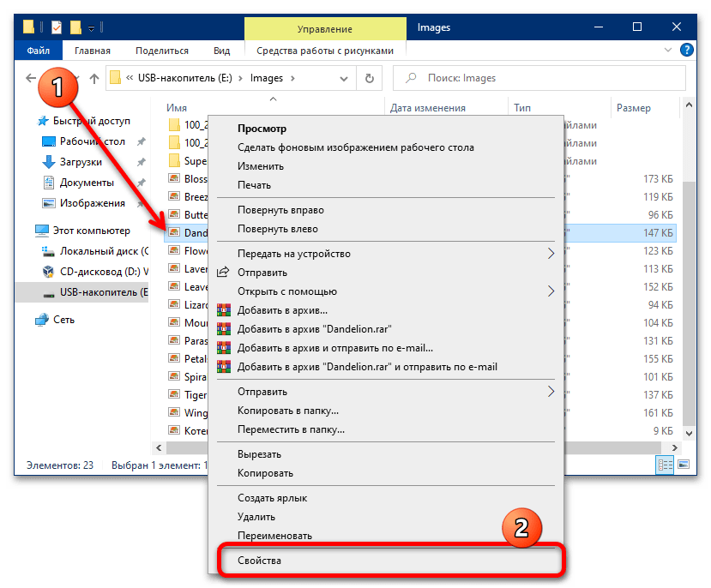Viewport: 711px width, 588px height.
Task: Open the 'Вид' ribbon tab
Action: click(221, 51)
